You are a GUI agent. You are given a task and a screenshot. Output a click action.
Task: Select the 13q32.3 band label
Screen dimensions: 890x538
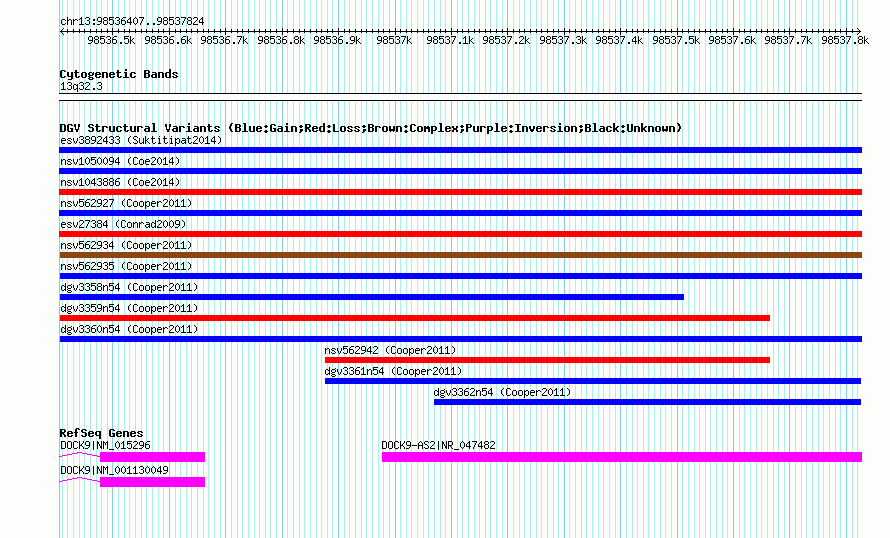81,86
